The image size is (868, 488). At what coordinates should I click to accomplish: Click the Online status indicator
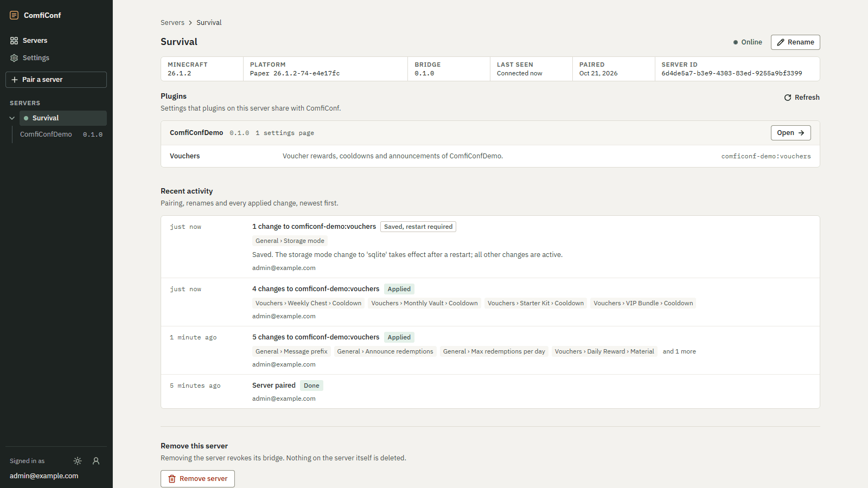click(748, 42)
